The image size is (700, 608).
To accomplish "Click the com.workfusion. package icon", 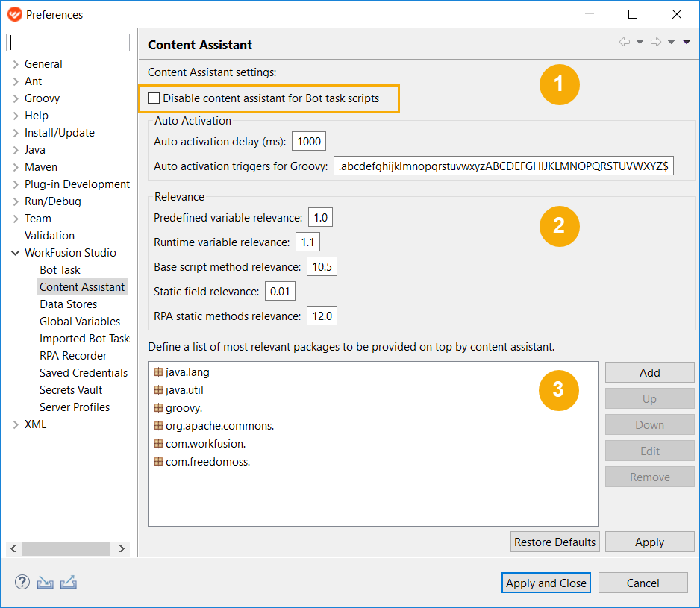I will coord(158,443).
